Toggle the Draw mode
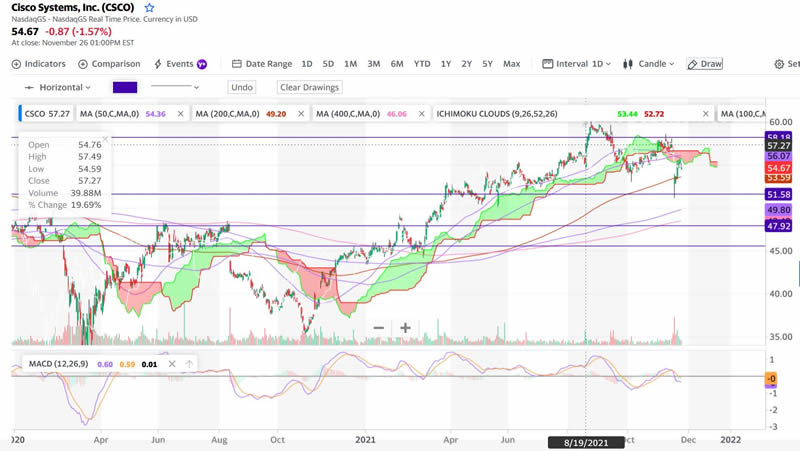This screenshot has width=800, height=451. (x=704, y=64)
